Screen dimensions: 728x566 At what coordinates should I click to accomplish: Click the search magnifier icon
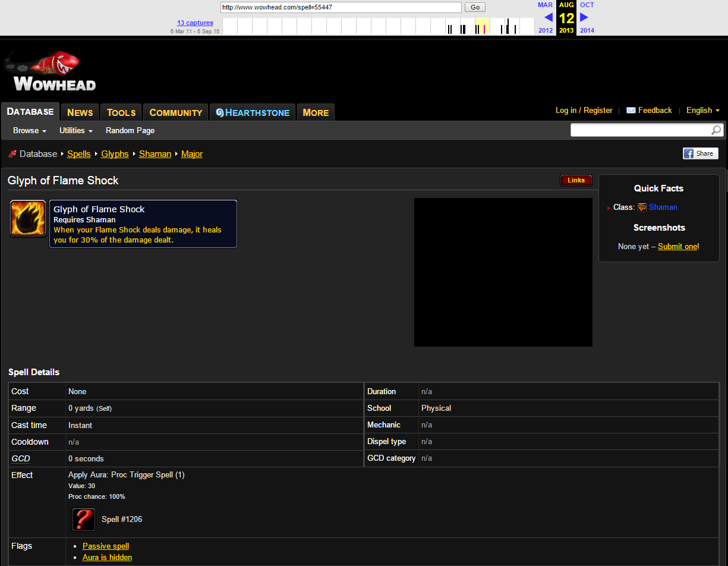pyautogui.click(x=716, y=130)
